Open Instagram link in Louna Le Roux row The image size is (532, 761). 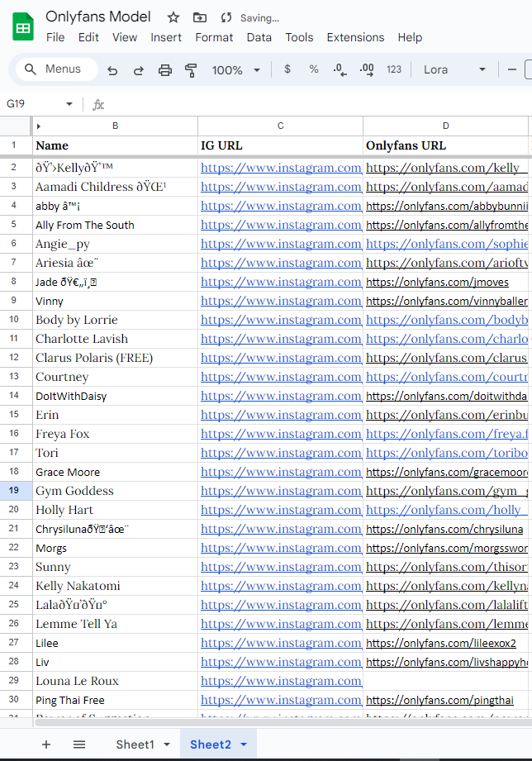coord(281,681)
